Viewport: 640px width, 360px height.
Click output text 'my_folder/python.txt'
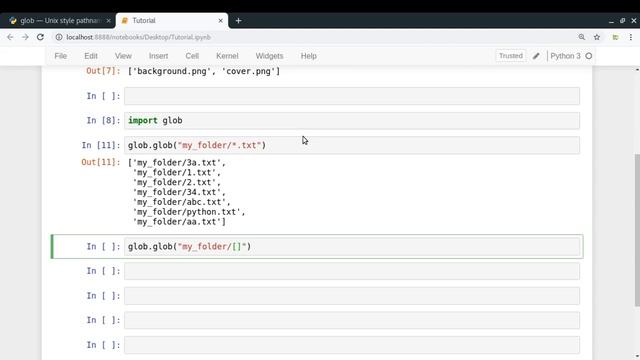coord(187,212)
